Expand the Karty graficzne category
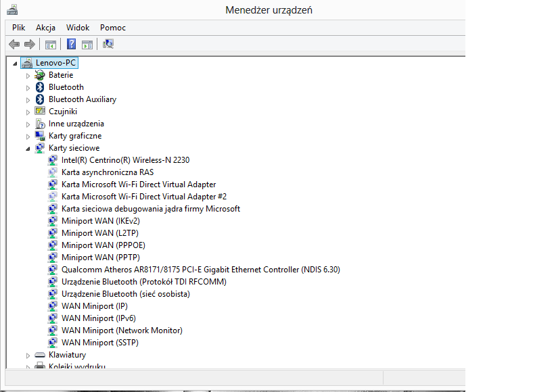The width and height of the screenshot is (554, 392). tap(28, 137)
